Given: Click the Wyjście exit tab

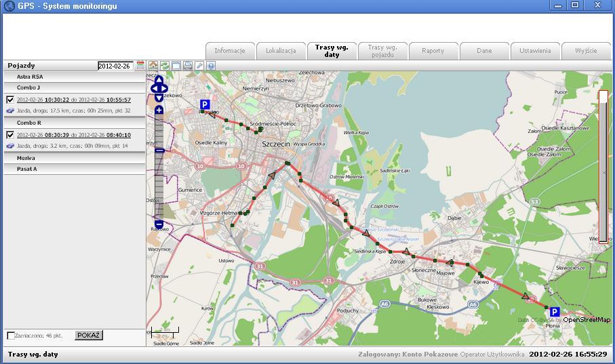Looking at the screenshot, I should (586, 51).
